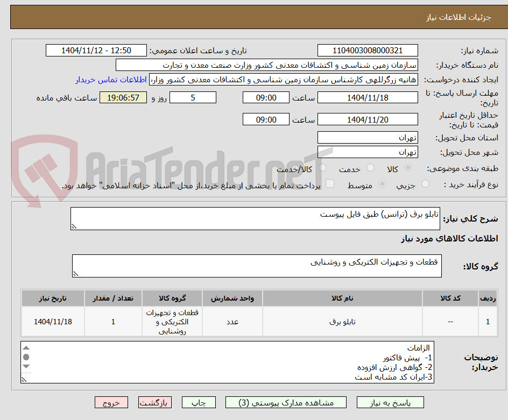Click the resize handle of buyer notes box
Image resolution: width=508 pixels, height=420 pixels.
24,380
